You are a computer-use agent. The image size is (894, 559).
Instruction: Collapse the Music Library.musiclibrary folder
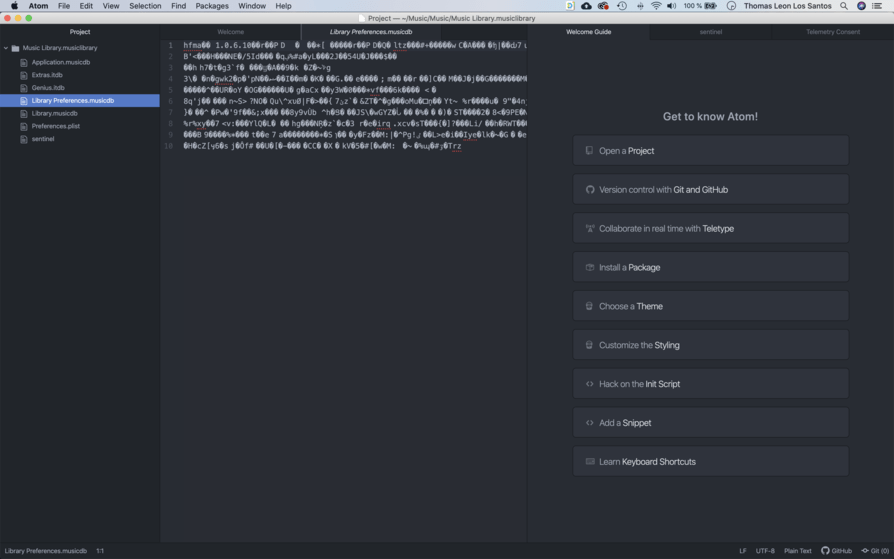pos(6,48)
